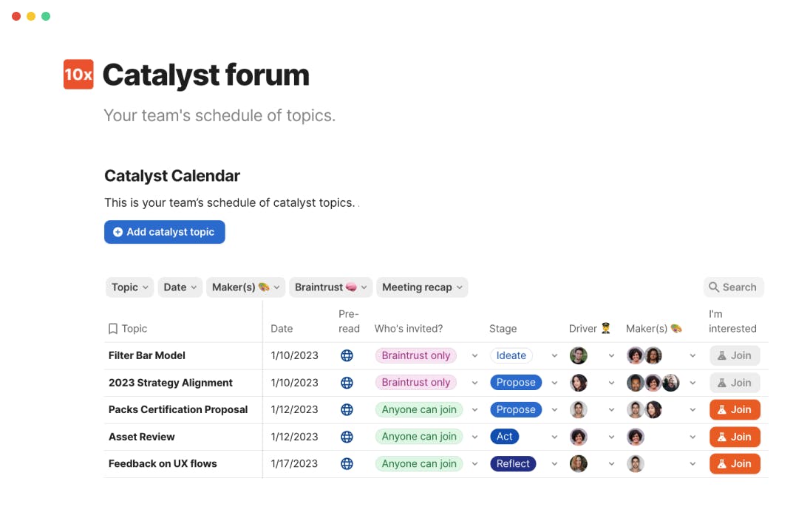Join the Packs Certification Proposal topic
The width and height of the screenshot is (810, 532).
pos(735,409)
